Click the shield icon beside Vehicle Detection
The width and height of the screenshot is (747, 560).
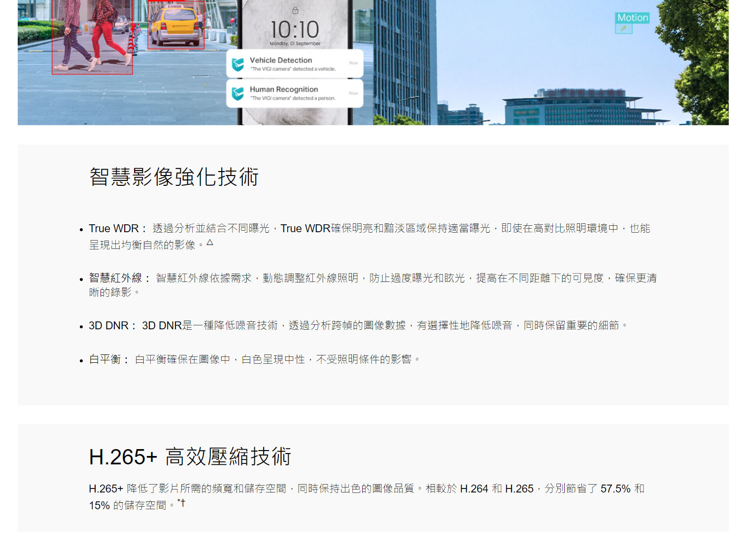click(x=238, y=64)
